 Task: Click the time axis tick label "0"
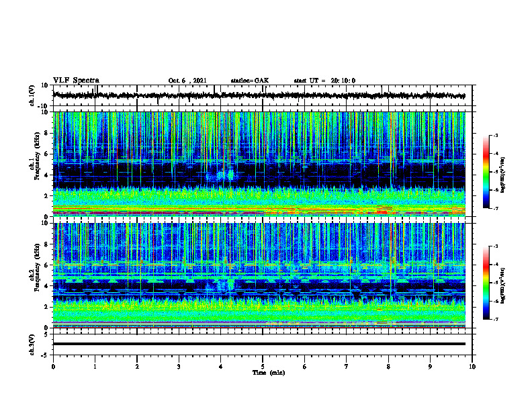[x=53, y=367]
